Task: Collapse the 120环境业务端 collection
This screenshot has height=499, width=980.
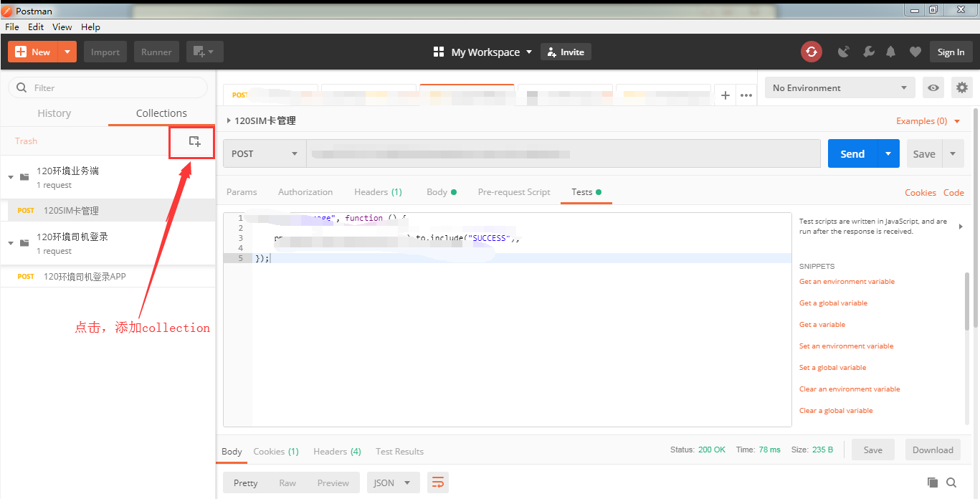Action: [x=11, y=177]
